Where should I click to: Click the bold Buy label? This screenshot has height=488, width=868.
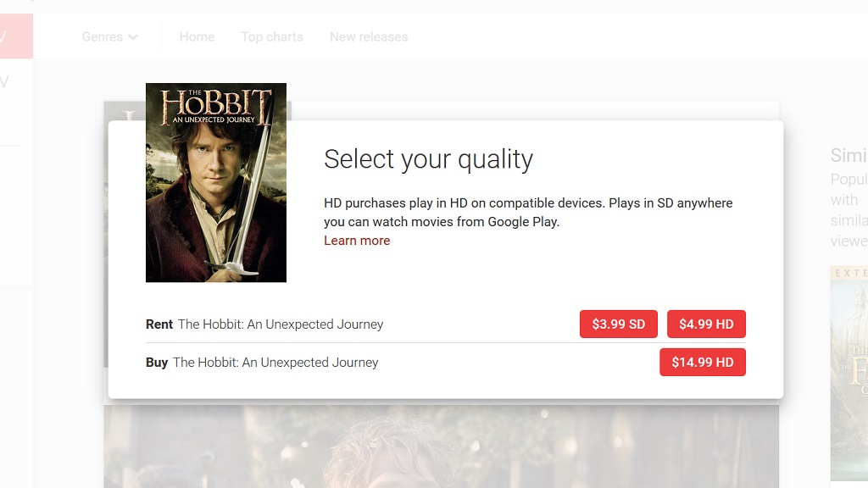pos(157,363)
